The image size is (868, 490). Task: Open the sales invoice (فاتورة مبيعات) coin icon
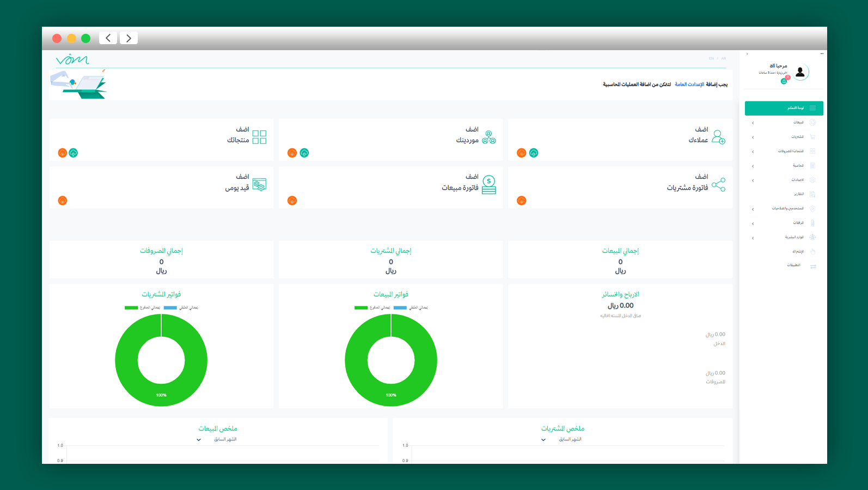(489, 185)
